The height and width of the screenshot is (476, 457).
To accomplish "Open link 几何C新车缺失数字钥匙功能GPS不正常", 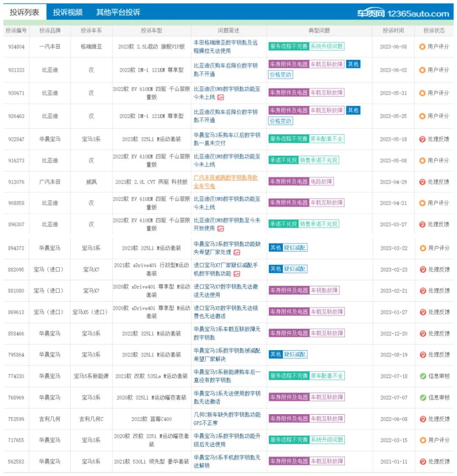I will tap(227, 419).
